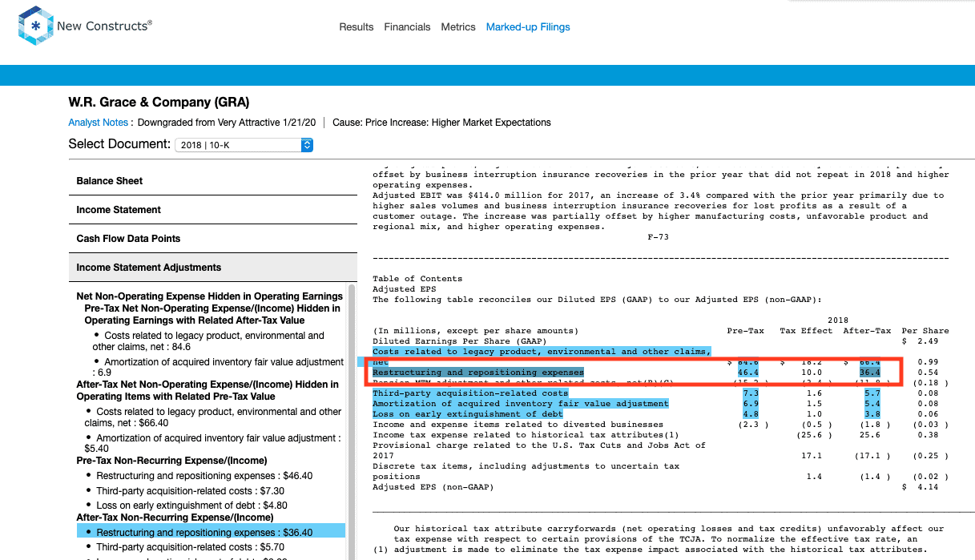Expand the Income Statement section
Screen dimensions: 975x560
(x=213, y=210)
